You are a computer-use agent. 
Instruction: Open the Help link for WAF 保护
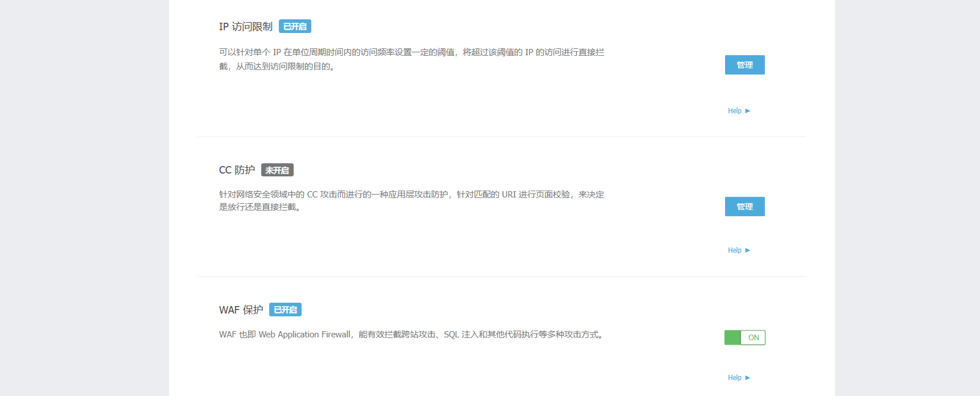click(x=735, y=378)
